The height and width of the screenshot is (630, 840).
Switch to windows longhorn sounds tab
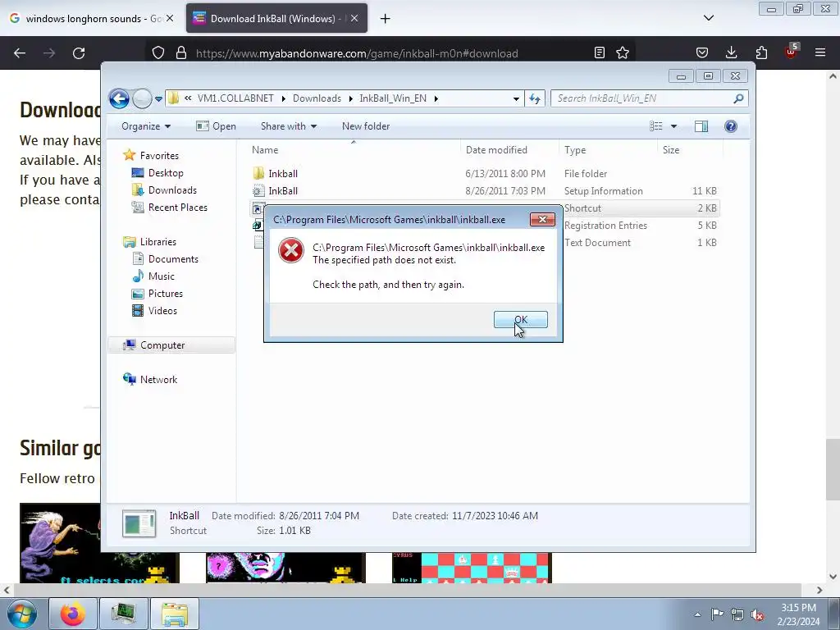click(x=85, y=19)
